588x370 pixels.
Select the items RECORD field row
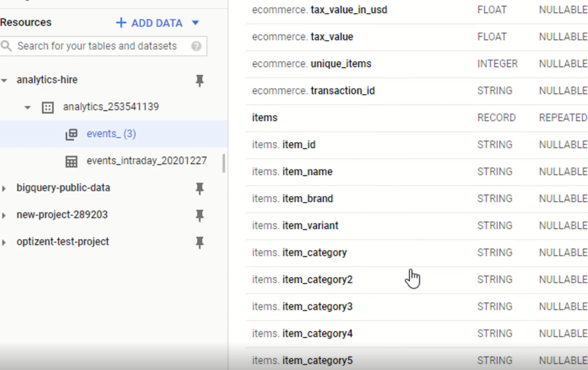point(345,118)
